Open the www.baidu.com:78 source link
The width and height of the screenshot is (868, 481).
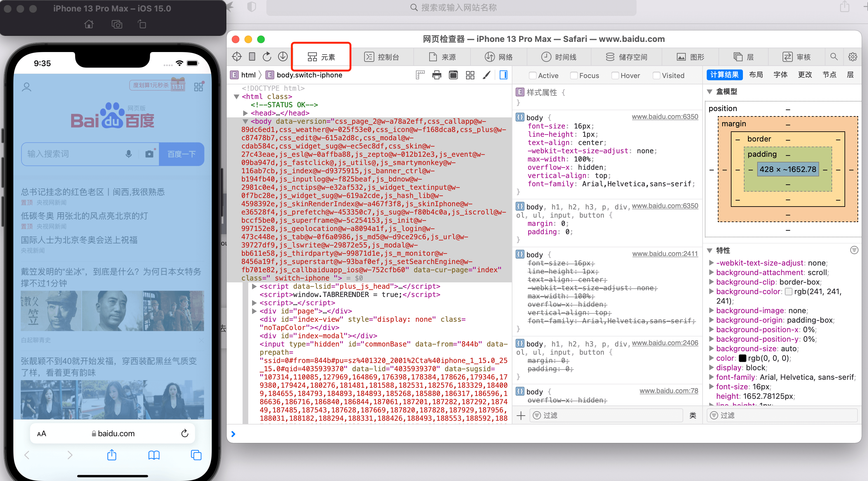669,391
